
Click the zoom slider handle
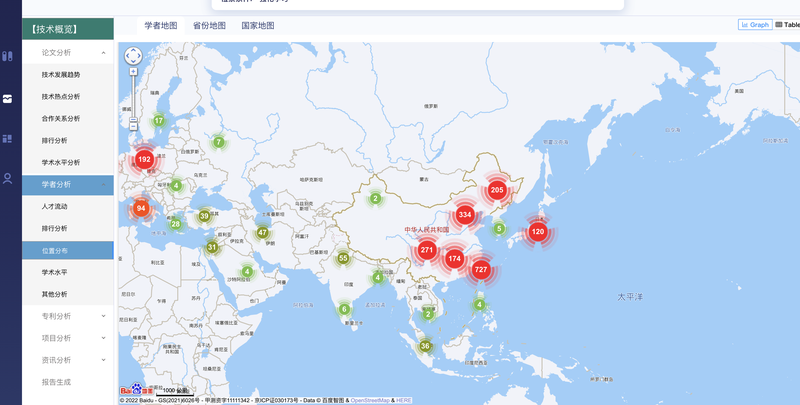coord(133,119)
